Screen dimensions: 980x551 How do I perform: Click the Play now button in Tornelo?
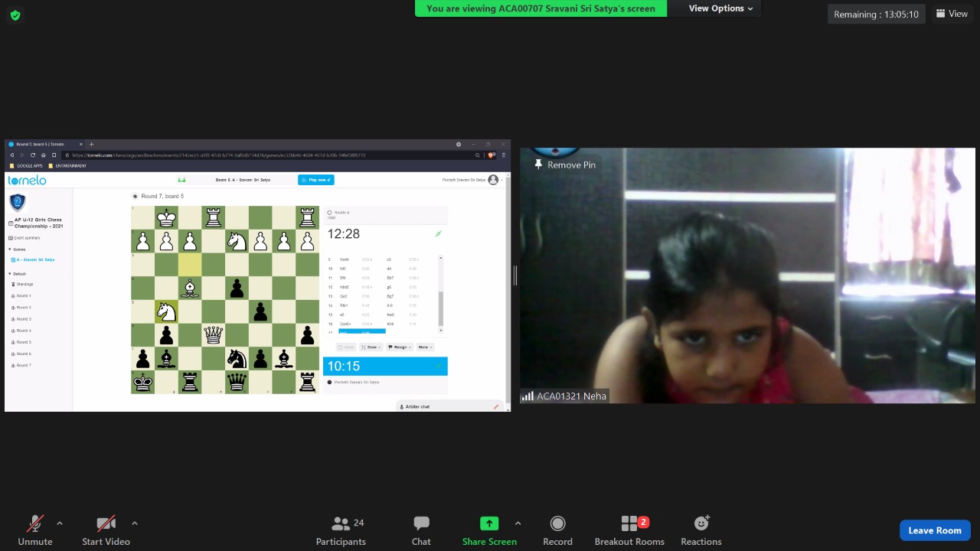316,180
